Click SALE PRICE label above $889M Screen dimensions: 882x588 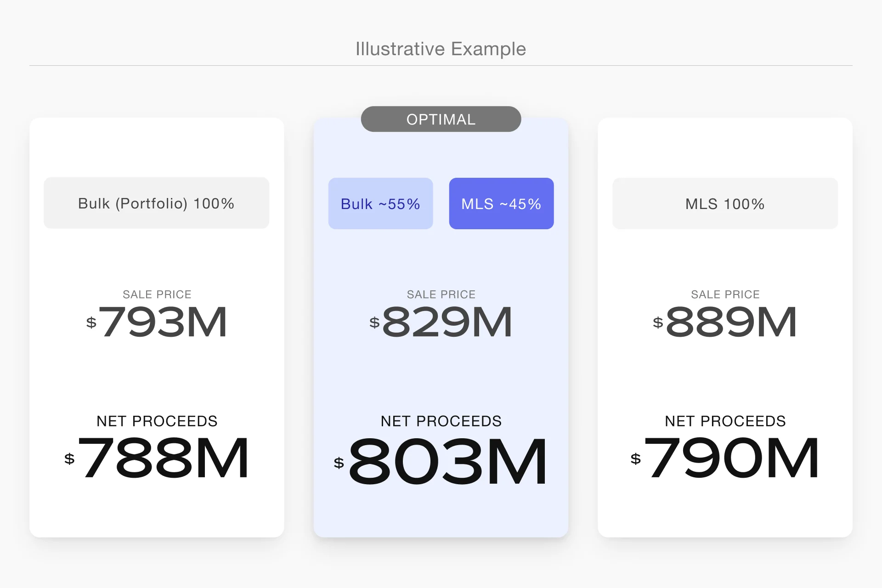tap(725, 294)
